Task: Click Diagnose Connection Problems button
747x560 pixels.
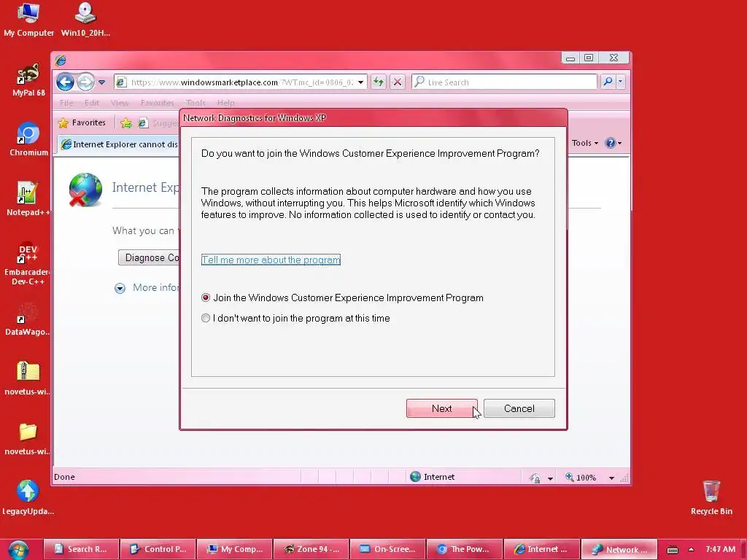Action: (x=149, y=257)
